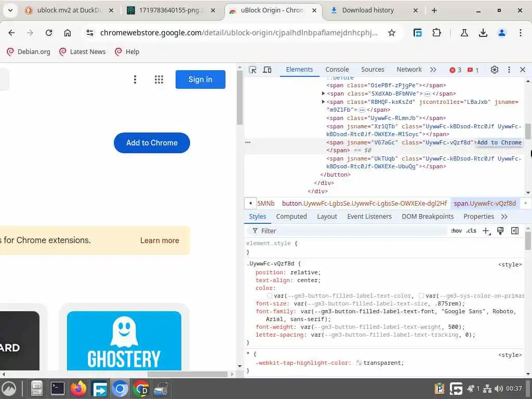Open DevTools customize three-dot menu

point(509,70)
